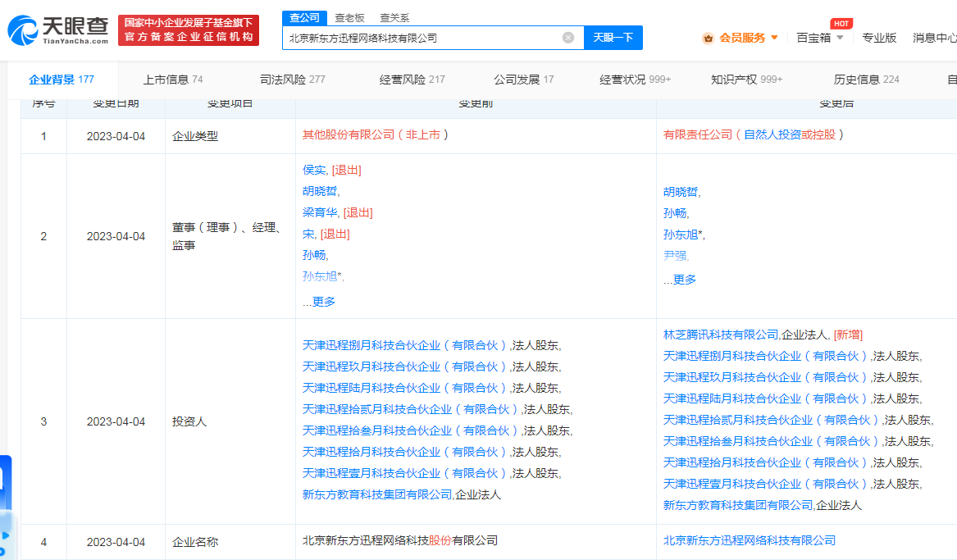Click the blue floating widget at left edge
The image size is (957, 560).
[6, 507]
